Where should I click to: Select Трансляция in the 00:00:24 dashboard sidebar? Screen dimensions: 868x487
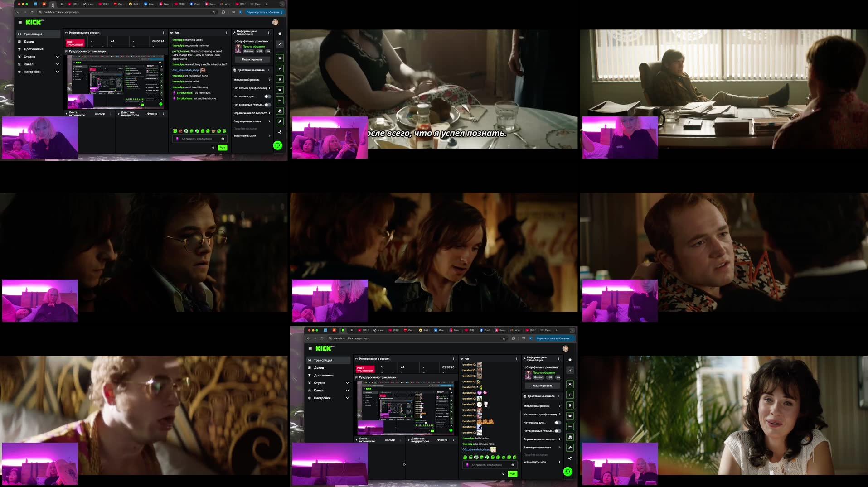39,34
